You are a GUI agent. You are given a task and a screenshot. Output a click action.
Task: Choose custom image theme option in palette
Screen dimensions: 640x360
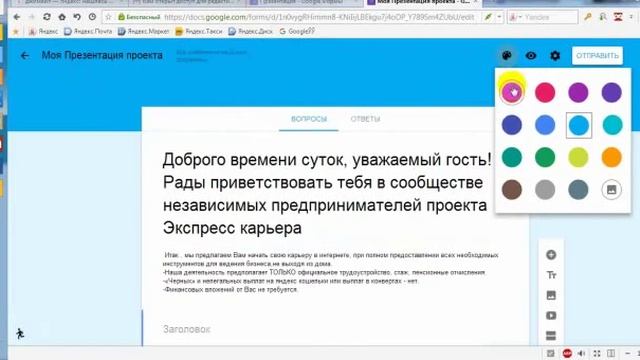(x=611, y=189)
